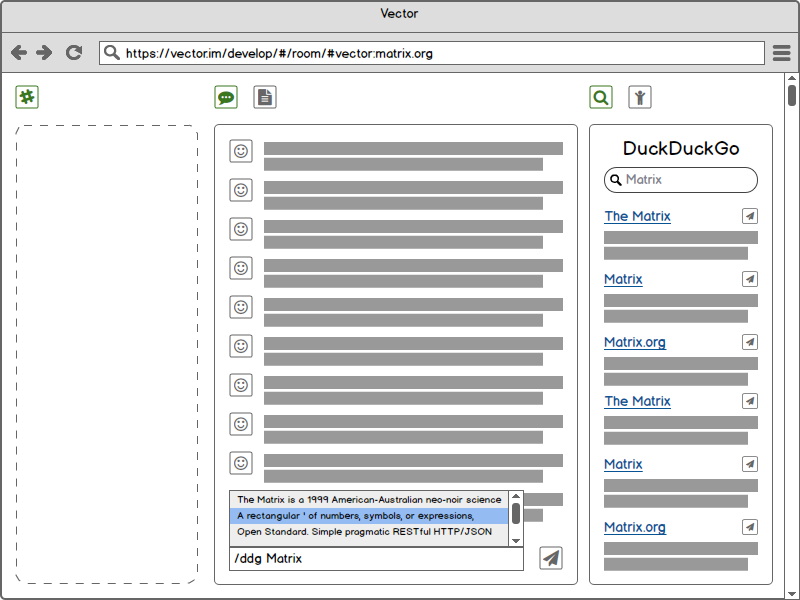This screenshot has height=600, width=800.
Task: Open the rooms hashtag icon
Action: (x=27, y=97)
